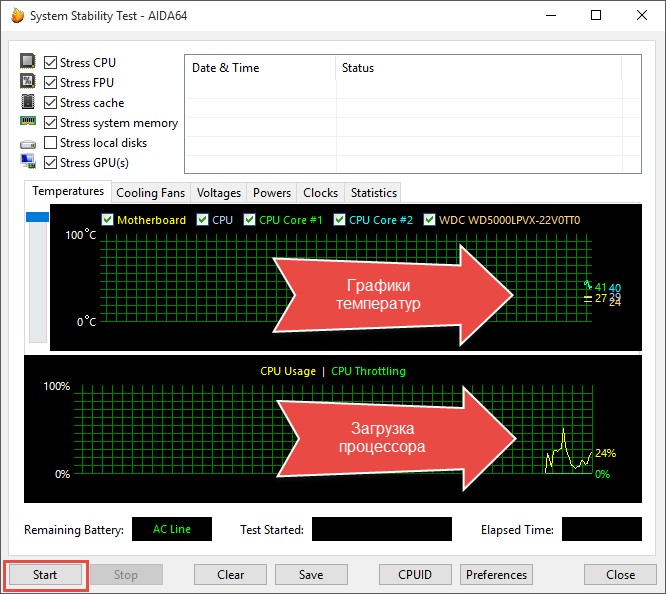The image size is (666, 594).
Task: Click the RAM module icon beside Stress system memory
Action: [28, 121]
